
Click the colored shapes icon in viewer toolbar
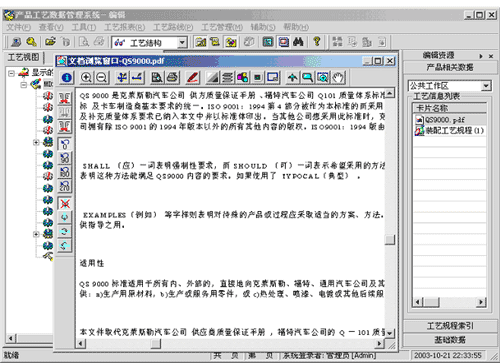point(242,78)
